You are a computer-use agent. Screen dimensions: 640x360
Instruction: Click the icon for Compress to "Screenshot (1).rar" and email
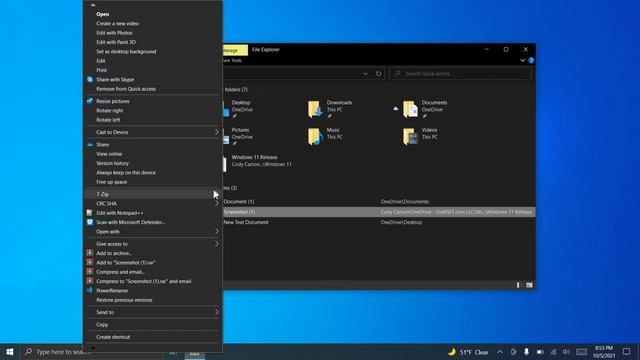(90, 281)
